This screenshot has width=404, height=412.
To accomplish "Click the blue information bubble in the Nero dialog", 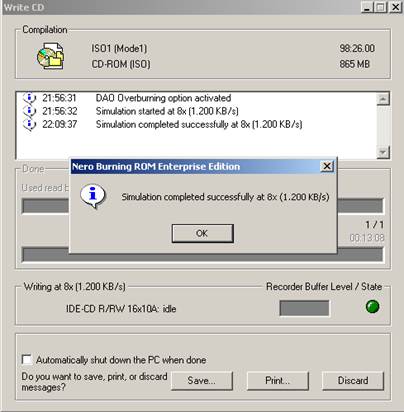I will [x=93, y=197].
